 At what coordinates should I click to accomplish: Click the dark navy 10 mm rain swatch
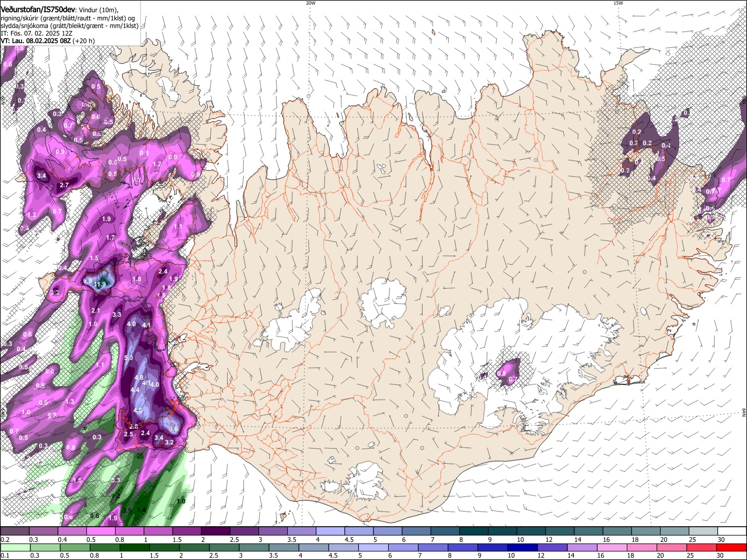(x=522, y=547)
